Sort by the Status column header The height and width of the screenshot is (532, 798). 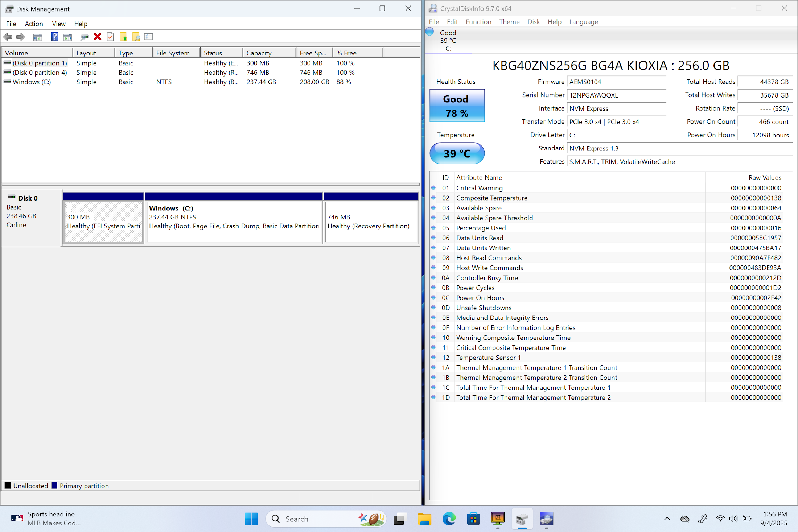click(221, 53)
